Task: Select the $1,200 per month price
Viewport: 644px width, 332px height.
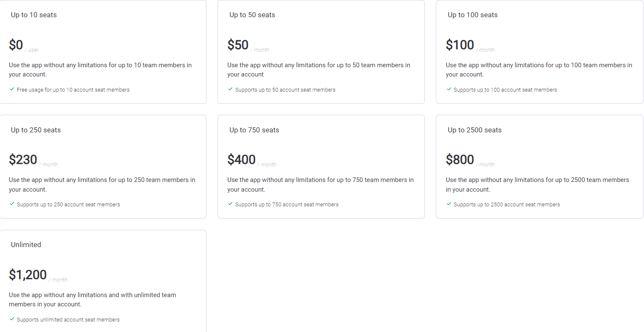Action: pyautogui.click(x=28, y=275)
